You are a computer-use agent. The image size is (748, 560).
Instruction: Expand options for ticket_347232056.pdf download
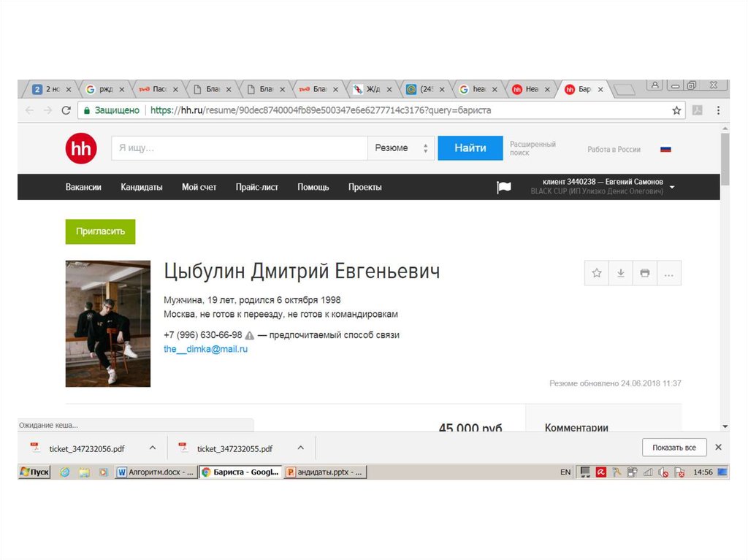tap(153, 448)
